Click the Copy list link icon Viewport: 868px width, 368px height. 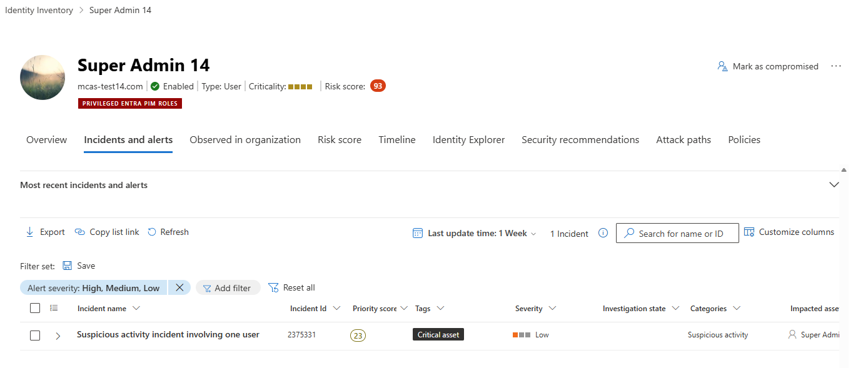pyautogui.click(x=80, y=232)
